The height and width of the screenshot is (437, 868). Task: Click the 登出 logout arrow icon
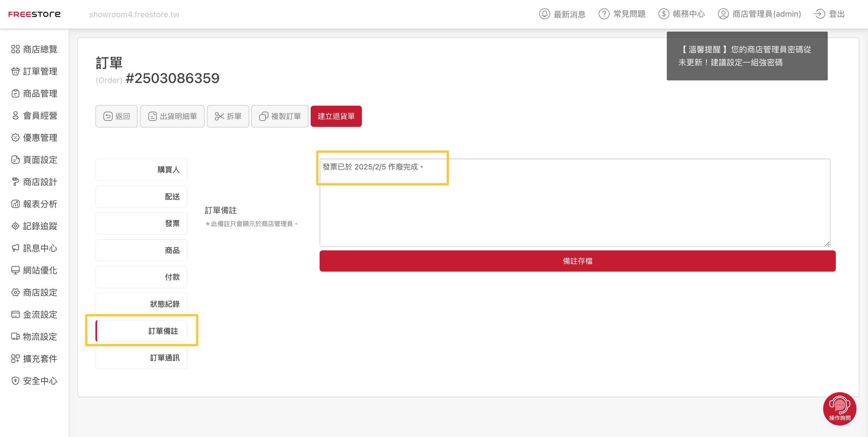pyautogui.click(x=819, y=14)
